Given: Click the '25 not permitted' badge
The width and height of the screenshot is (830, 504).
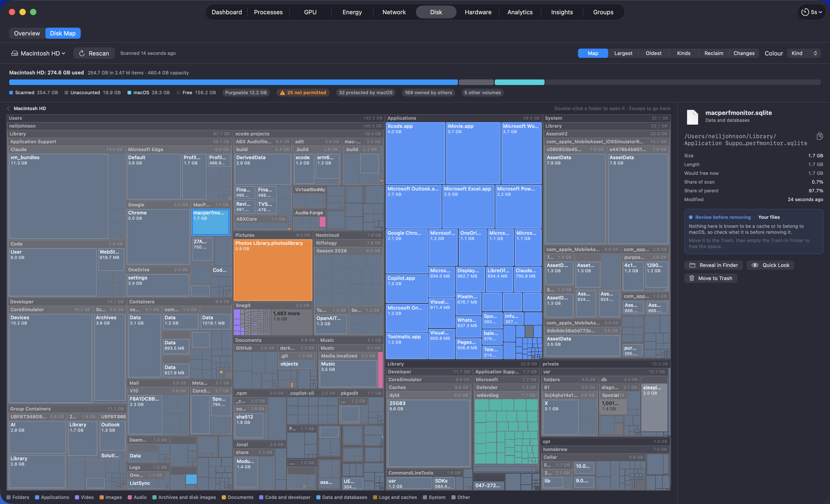Looking at the screenshot, I should [303, 93].
